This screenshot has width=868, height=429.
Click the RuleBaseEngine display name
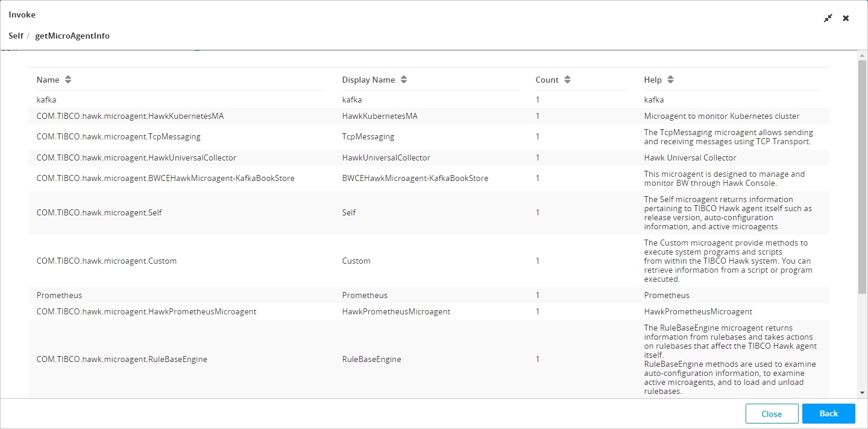371,359
